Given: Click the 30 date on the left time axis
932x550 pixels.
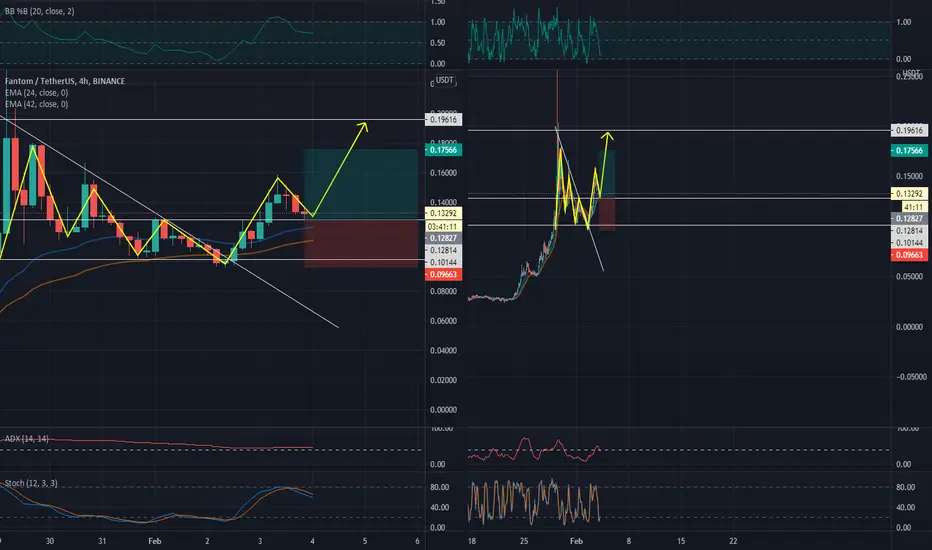Looking at the screenshot, I should tap(50, 541).
